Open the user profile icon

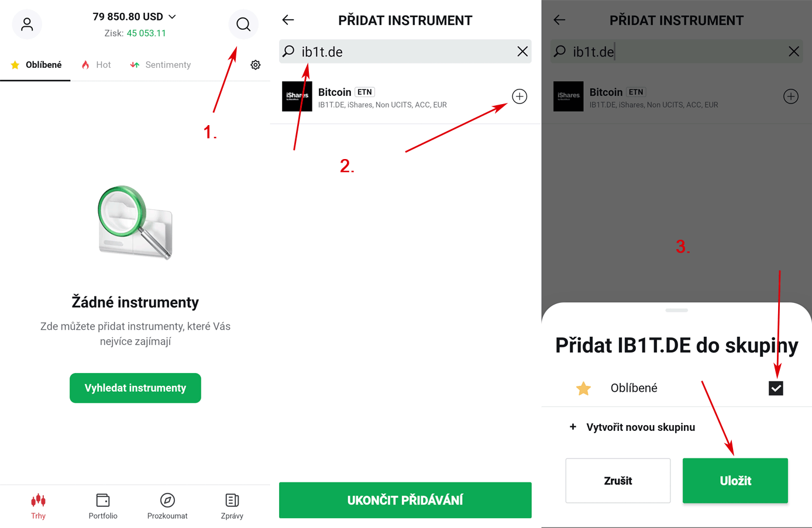tap(27, 24)
